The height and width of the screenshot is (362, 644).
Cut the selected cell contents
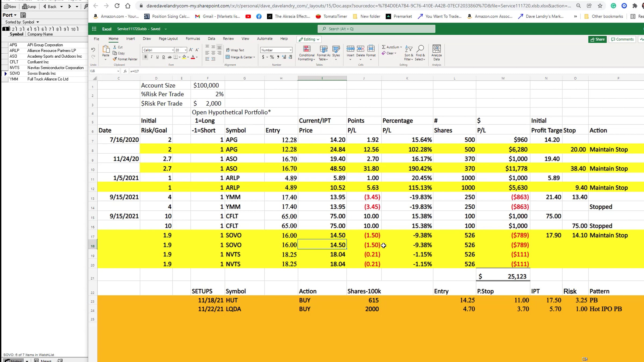tap(118, 47)
